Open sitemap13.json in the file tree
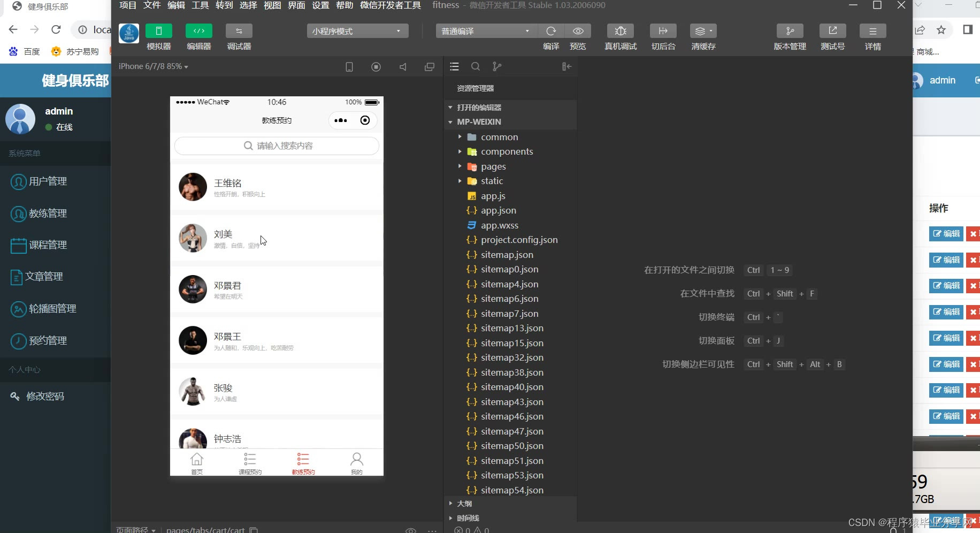The width and height of the screenshot is (980, 533). pos(510,328)
